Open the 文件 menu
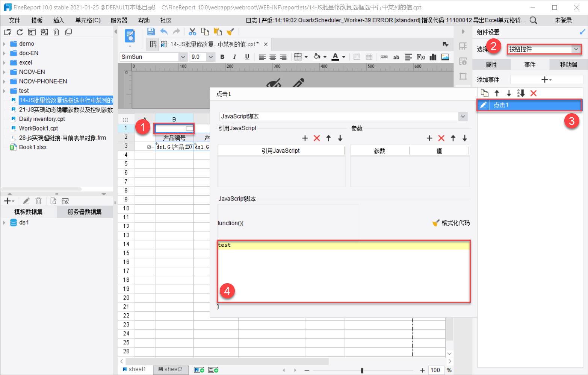 tap(15, 20)
